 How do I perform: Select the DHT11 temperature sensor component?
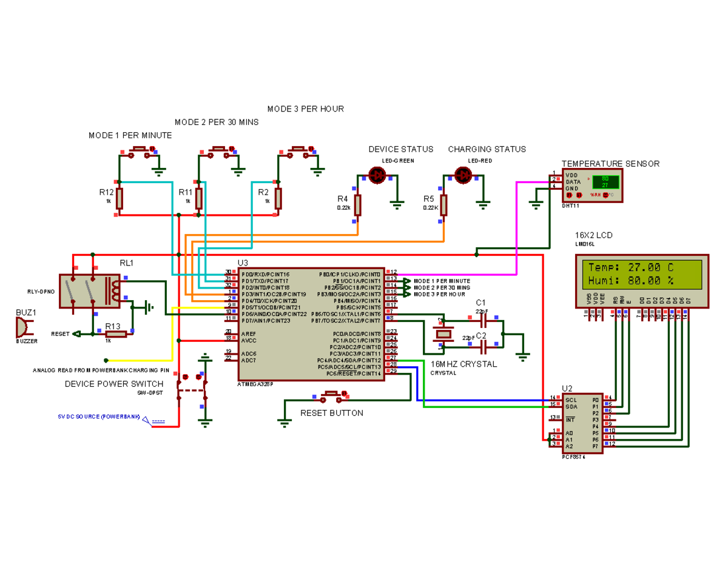[592, 186]
